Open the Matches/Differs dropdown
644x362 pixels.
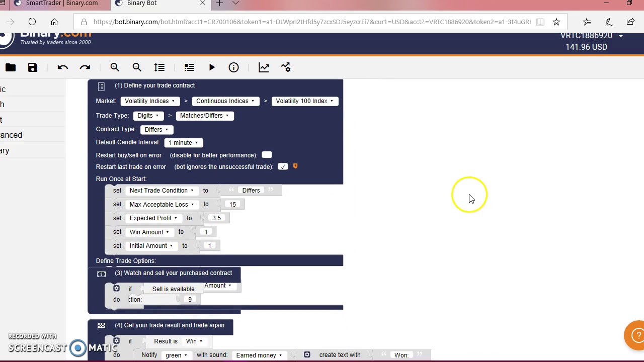[x=204, y=116]
